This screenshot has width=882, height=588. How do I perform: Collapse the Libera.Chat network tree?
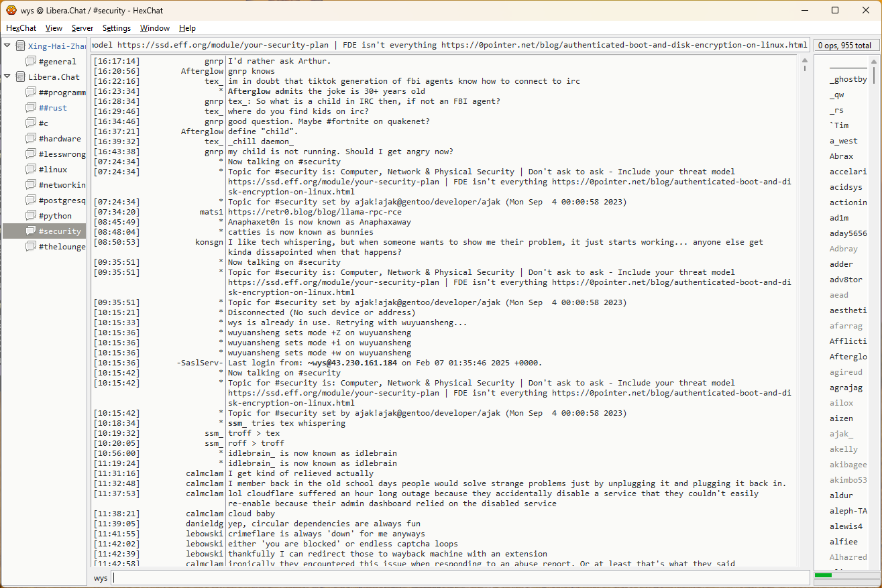[7, 77]
